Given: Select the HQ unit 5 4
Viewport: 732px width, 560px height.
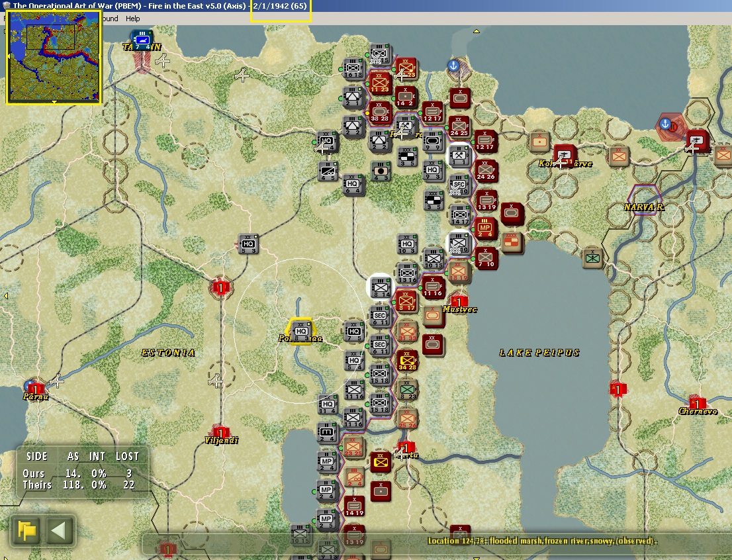Looking at the screenshot, I should (353, 360).
